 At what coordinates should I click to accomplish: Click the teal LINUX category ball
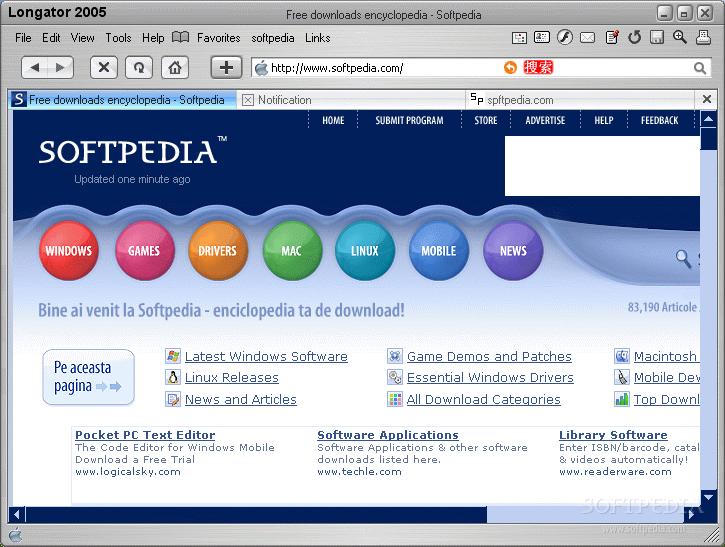point(365,251)
